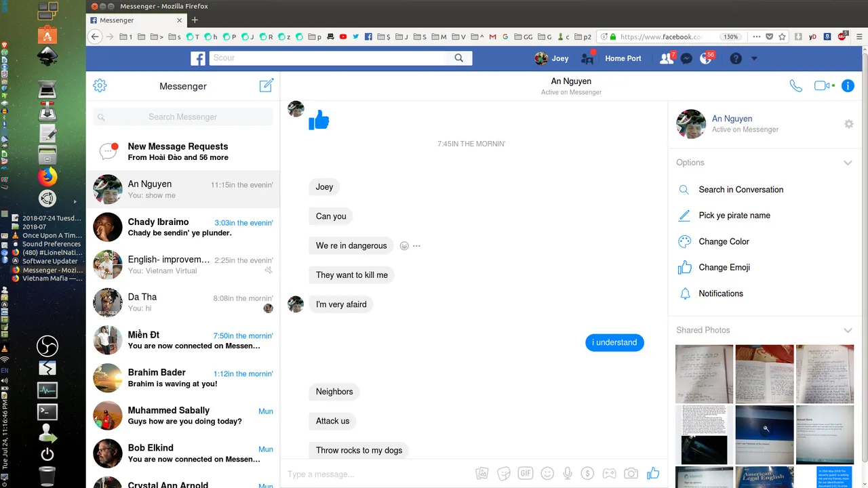The width and height of the screenshot is (868, 488).
Task: Record a voice clip with the microphone
Action: [568, 474]
